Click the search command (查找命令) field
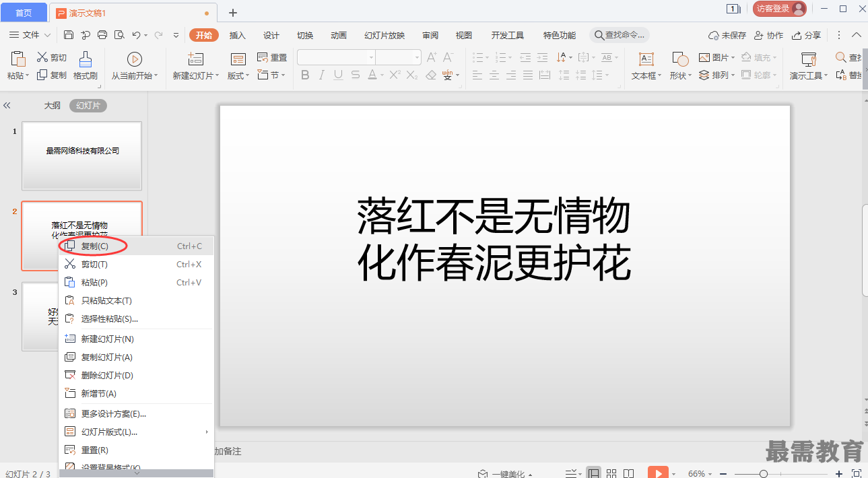This screenshot has width=868, height=478. click(x=620, y=35)
